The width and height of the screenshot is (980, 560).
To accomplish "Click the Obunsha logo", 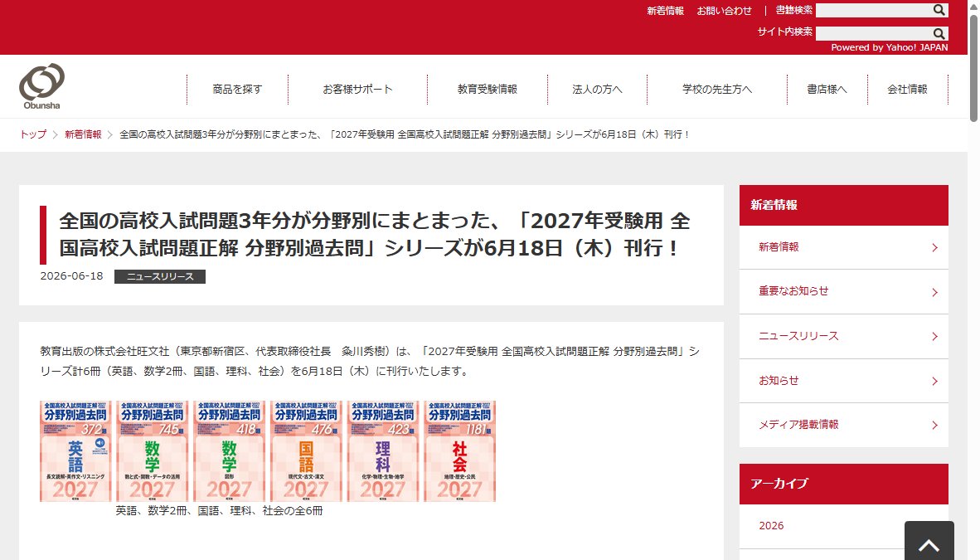I will click(42, 86).
